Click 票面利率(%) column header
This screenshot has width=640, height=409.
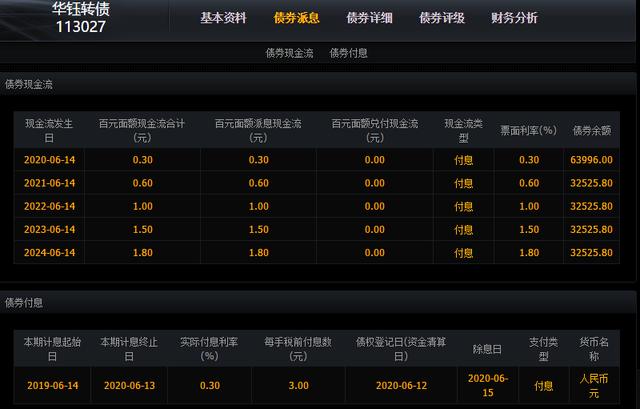(x=529, y=131)
